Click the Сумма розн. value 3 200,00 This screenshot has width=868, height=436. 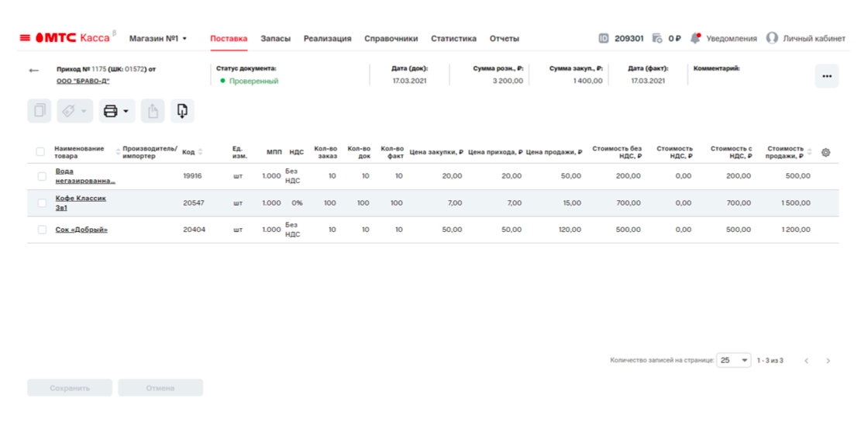[x=508, y=81]
